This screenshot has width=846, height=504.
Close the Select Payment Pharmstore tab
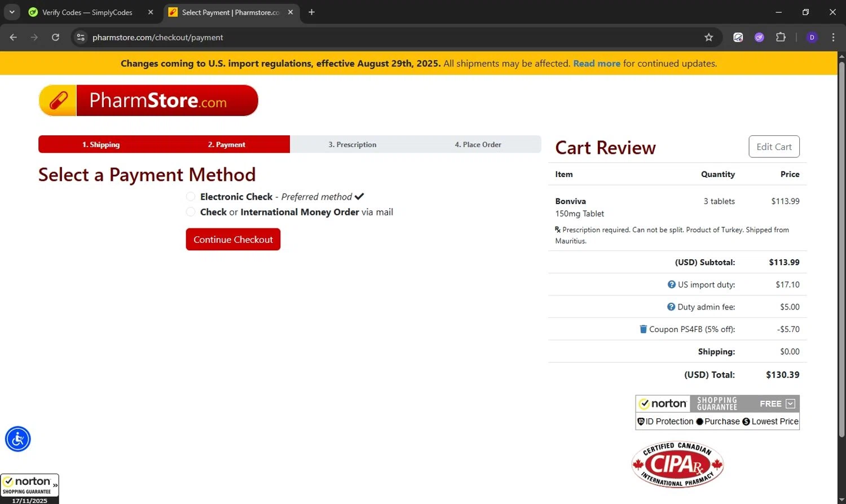click(290, 12)
